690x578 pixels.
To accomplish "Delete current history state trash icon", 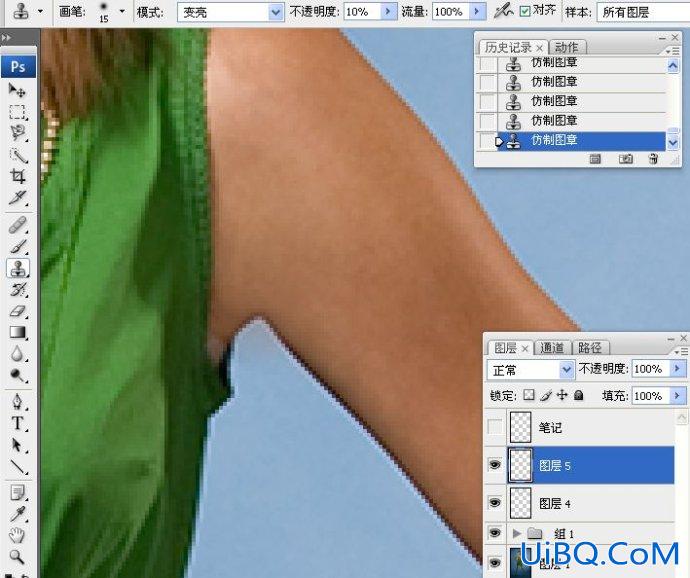I will click(653, 158).
